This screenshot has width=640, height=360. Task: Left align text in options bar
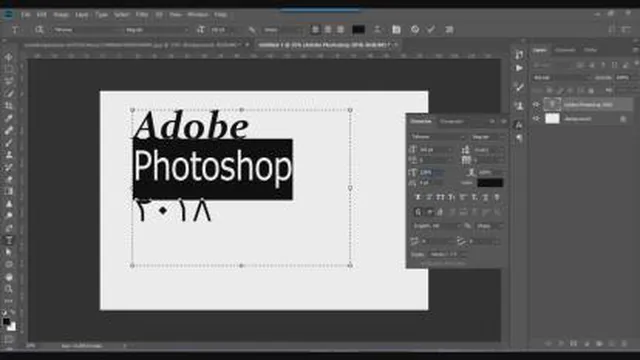click(315, 30)
